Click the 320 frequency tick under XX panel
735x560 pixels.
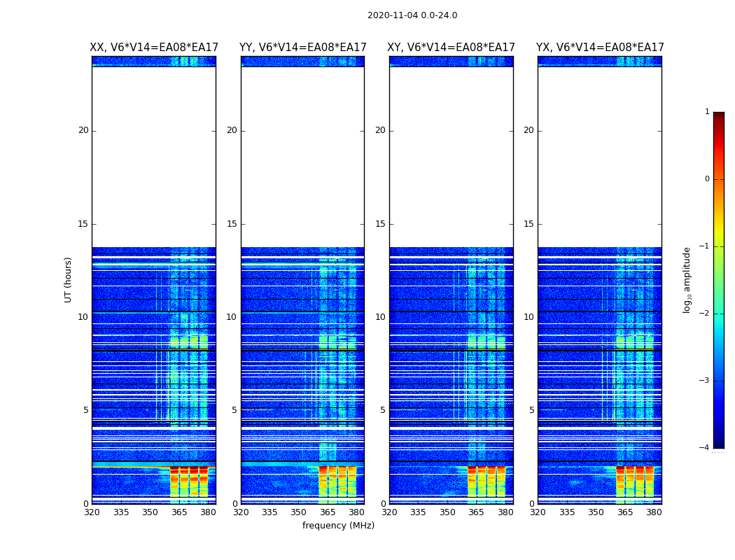(92, 512)
